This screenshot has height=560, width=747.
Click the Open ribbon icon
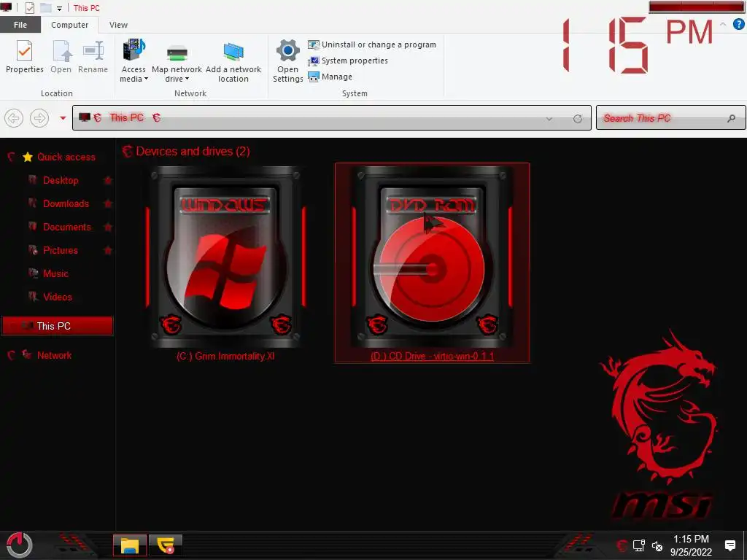click(61, 57)
